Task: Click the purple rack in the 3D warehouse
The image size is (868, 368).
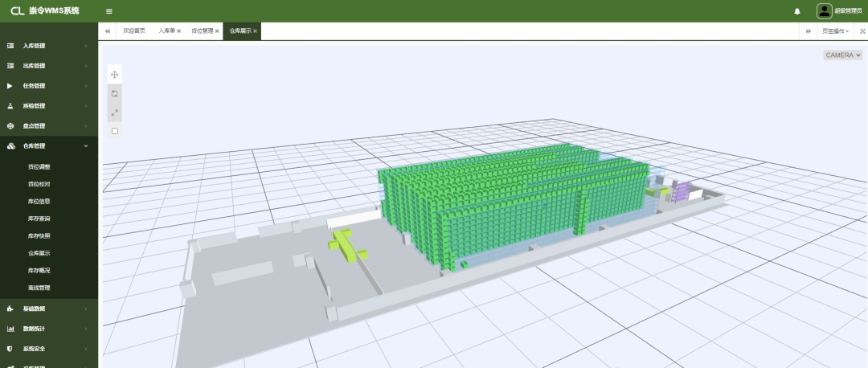Action: pyautogui.click(x=682, y=191)
